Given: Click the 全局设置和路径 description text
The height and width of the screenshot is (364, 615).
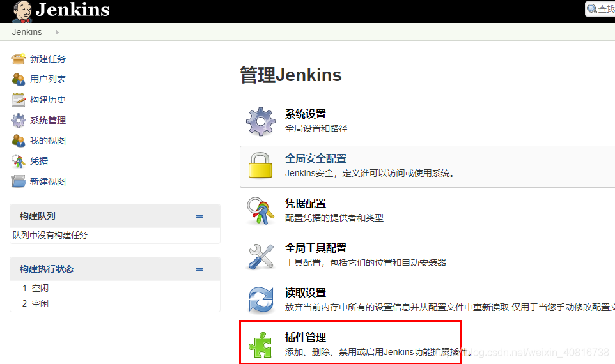Looking at the screenshot, I should click(x=316, y=128).
